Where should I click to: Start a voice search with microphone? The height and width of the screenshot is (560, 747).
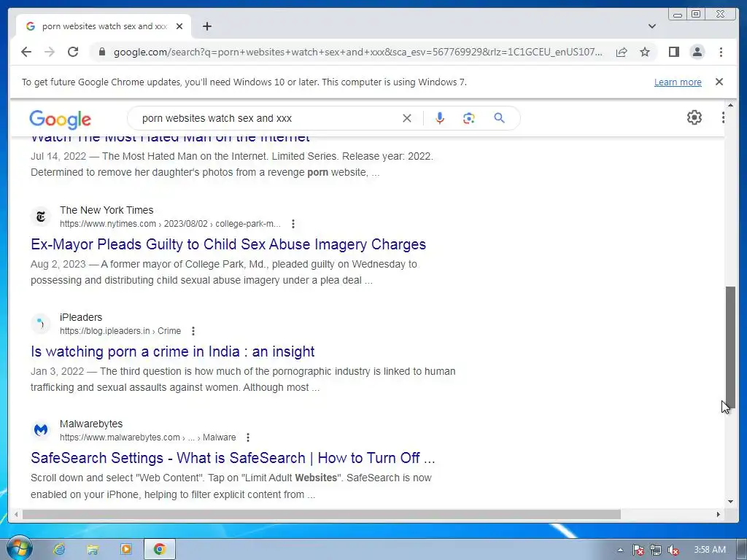click(440, 118)
